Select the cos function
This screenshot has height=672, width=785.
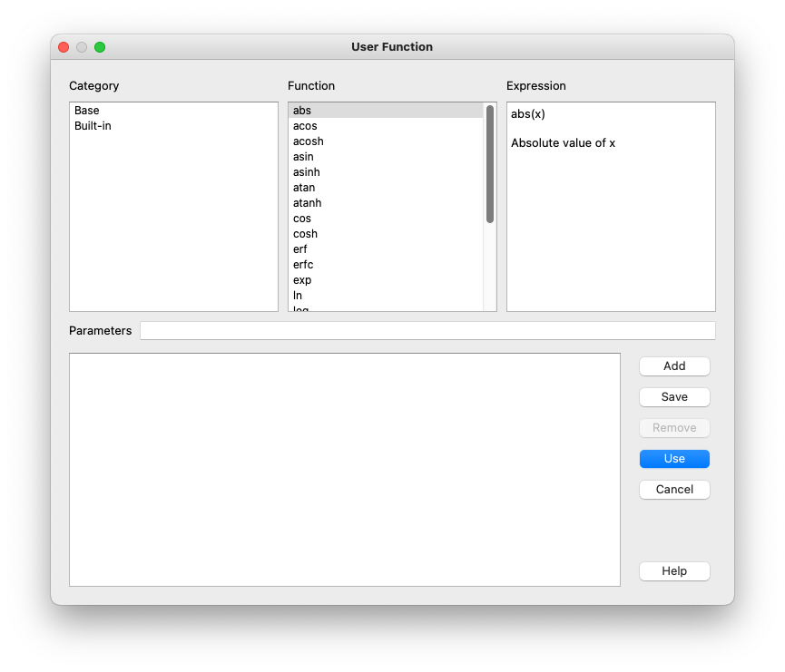[x=302, y=219]
